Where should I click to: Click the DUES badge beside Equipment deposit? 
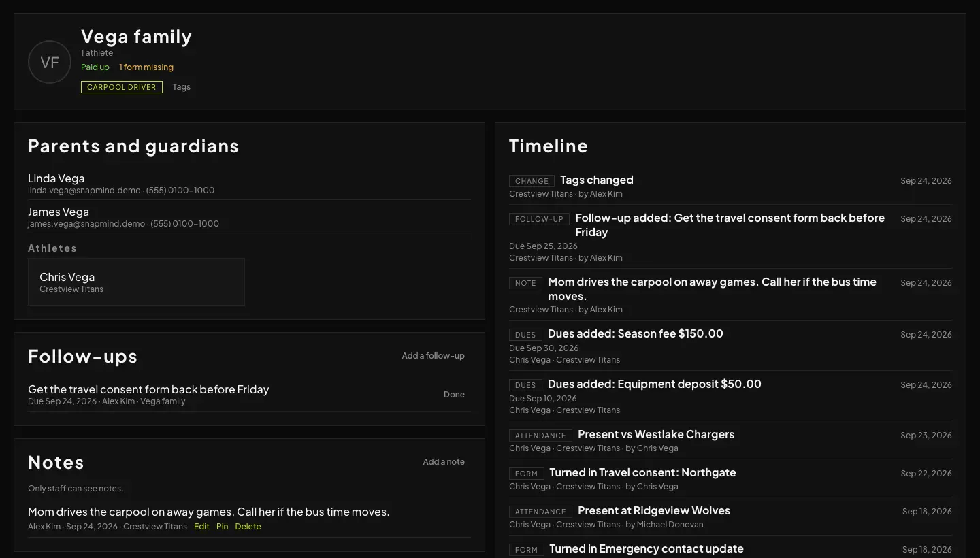pos(525,385)
